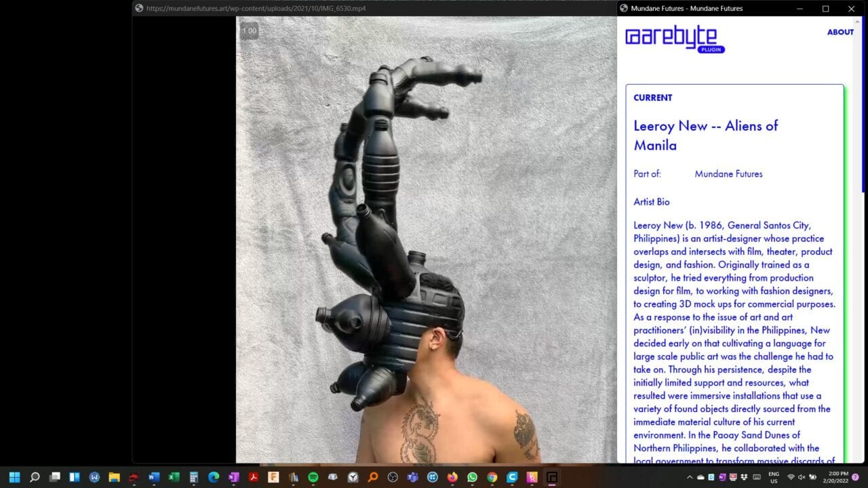Open the Leeroy New -- Aliens of Manila title
The width and height of the screenshot is (868, 488).
[705, 135]
